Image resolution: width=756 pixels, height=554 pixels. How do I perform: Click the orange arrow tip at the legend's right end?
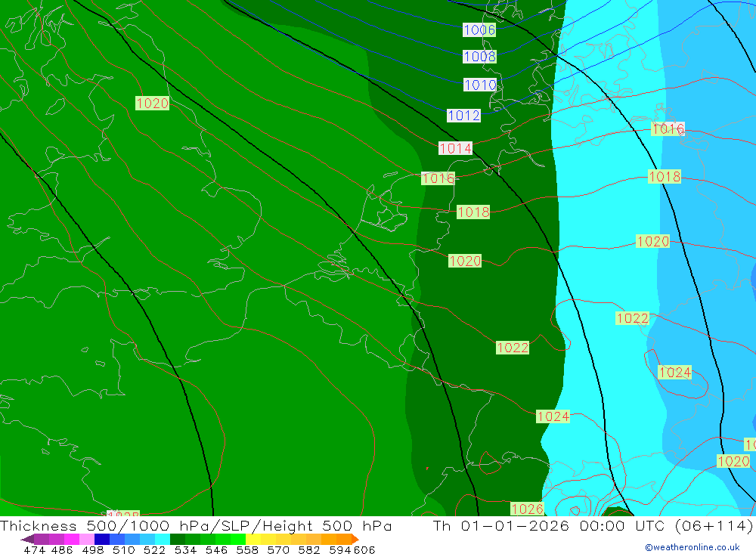pyautogui.click(x=355, y=539)
